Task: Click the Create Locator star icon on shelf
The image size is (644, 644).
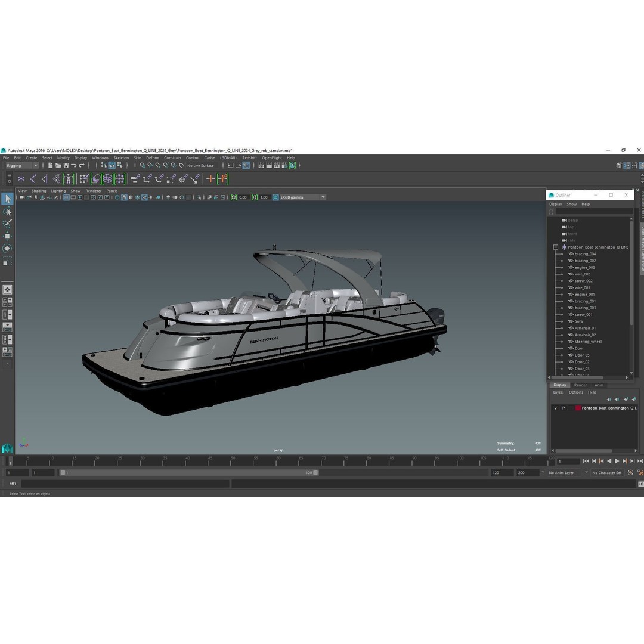Action: (21, 179)
